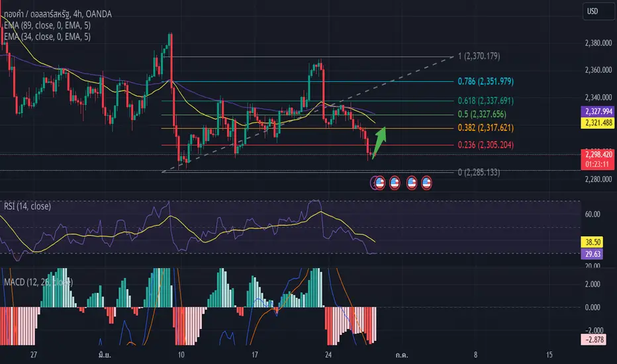Click date 27 on the time axis

[34, 355]
